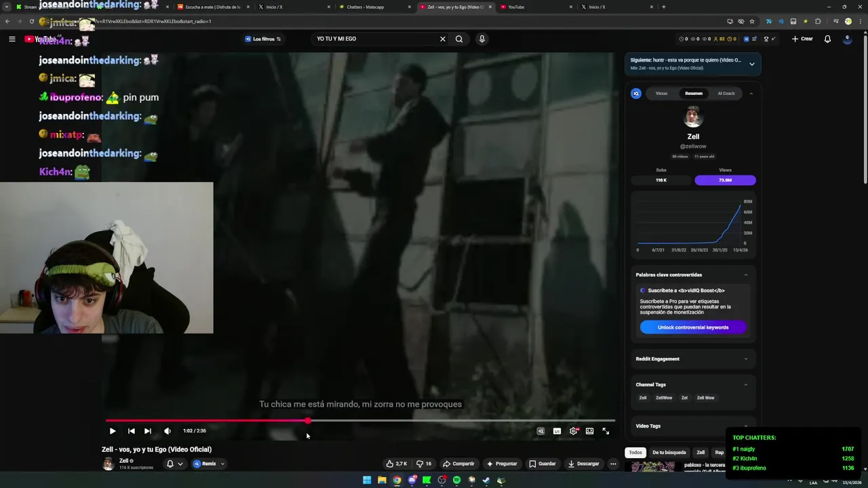Open a new browser tab with plus
The height and width of the screenshot is (488, 868).
point(663,7)
